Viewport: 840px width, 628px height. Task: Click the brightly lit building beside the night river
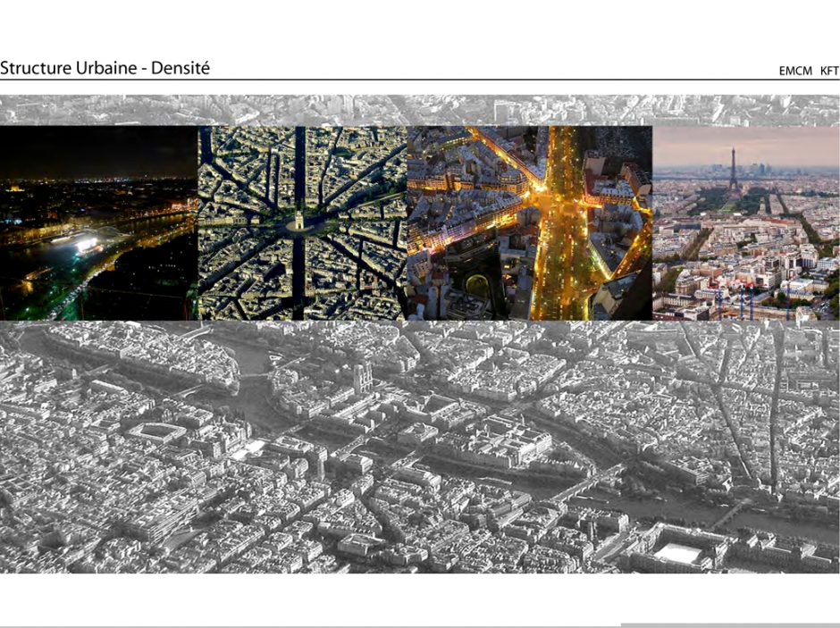(80, 243)
